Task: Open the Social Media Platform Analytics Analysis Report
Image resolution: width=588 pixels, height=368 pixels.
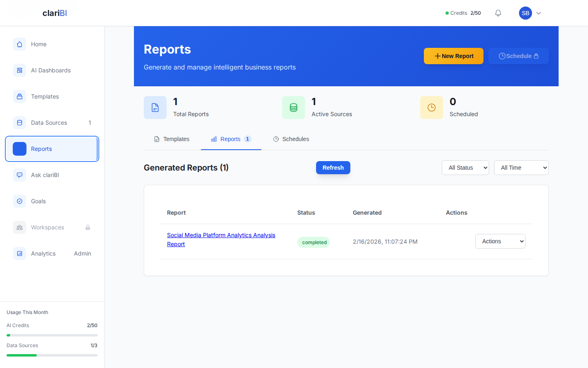Action: 221,240
